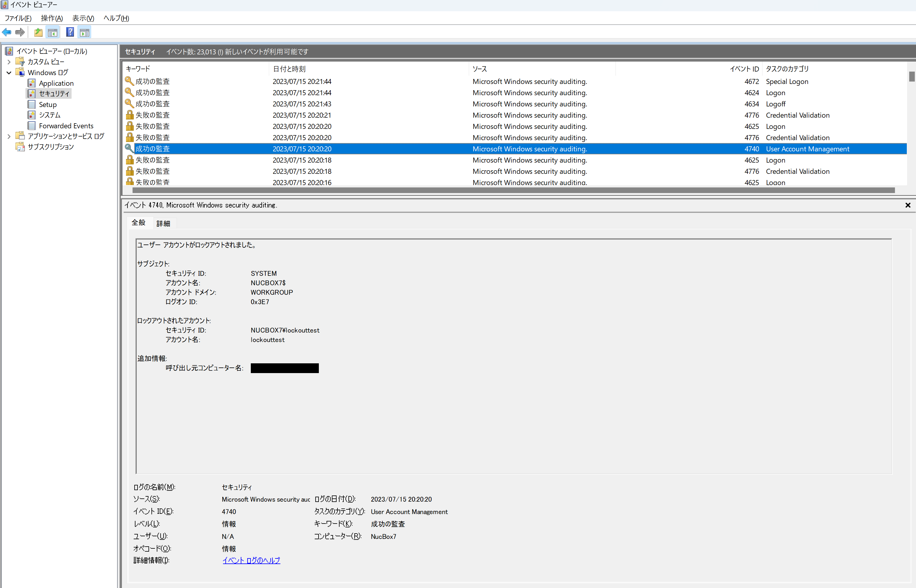Open Help using the question mark icon

(x=70, y=32)
